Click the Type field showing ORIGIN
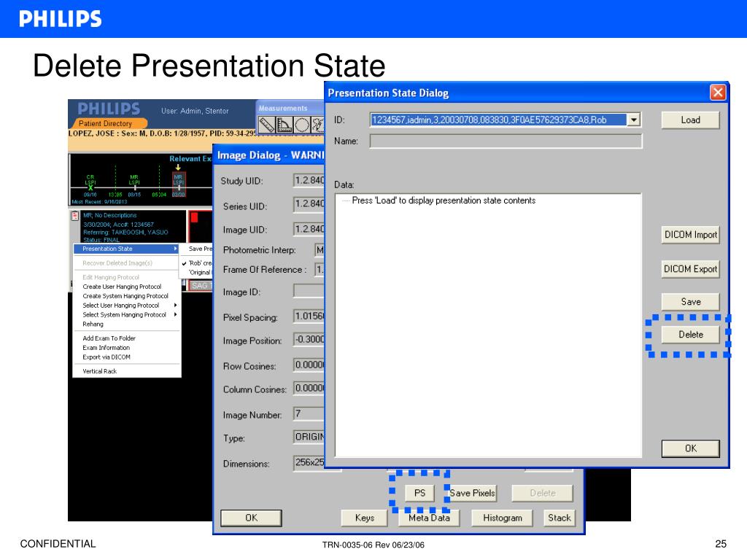 [309, 437]
